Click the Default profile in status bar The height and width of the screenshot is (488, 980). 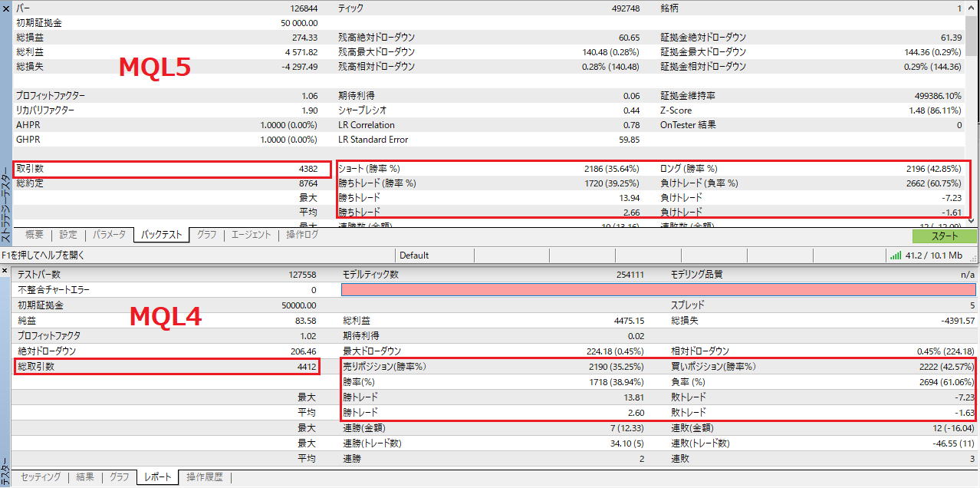[x=414, y=255]
